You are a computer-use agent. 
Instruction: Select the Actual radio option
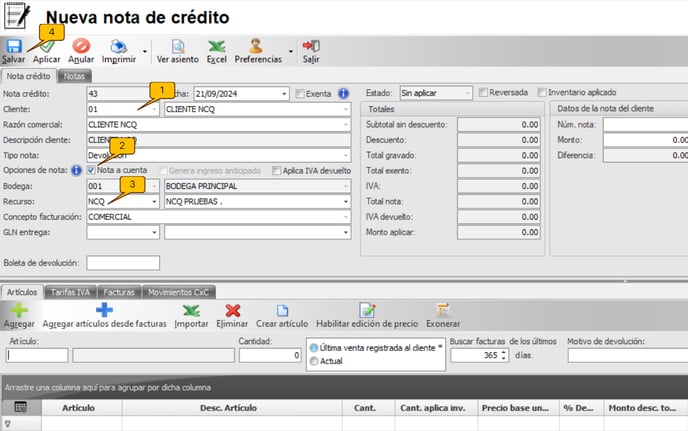click(x=314, y=361)
